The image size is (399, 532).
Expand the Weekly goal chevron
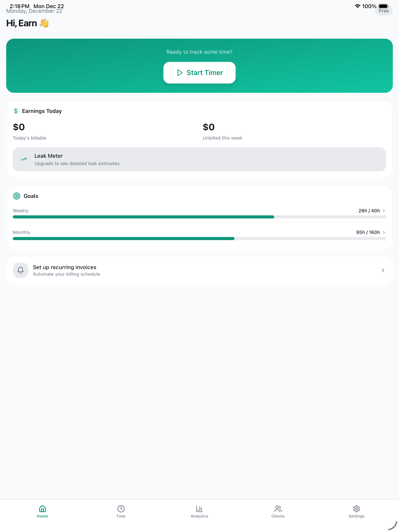(x=384, y=211)
